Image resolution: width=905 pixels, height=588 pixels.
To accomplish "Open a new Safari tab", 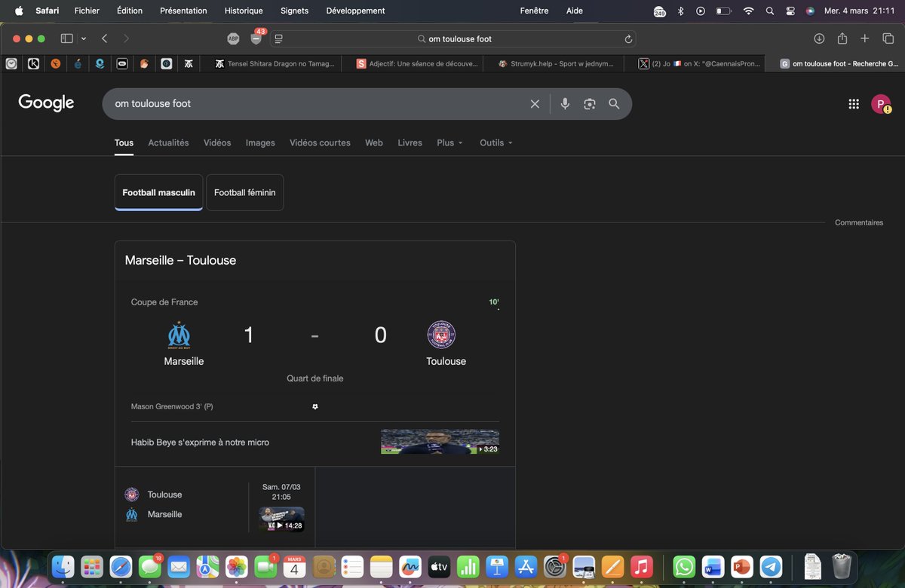I will click(865, 38).
